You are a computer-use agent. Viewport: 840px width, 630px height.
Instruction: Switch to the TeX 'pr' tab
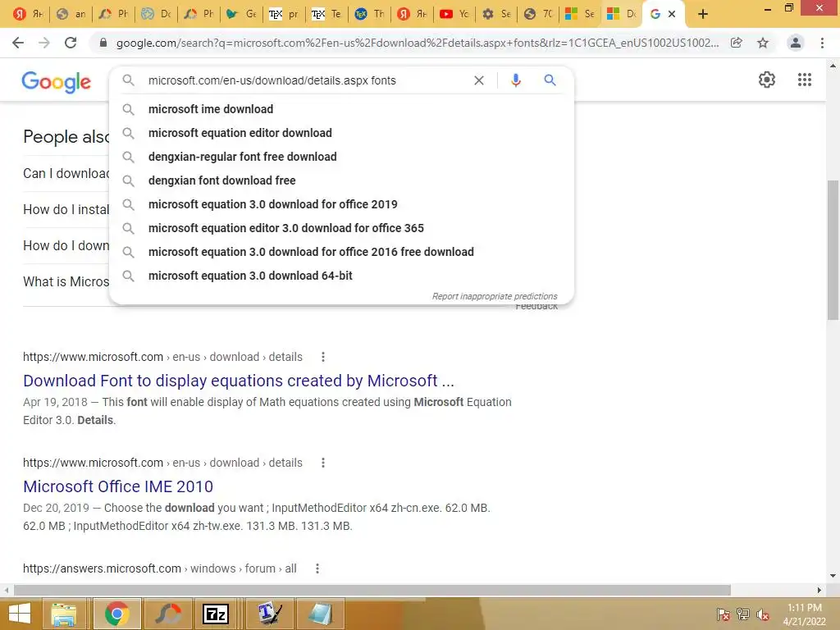[283, 14]
